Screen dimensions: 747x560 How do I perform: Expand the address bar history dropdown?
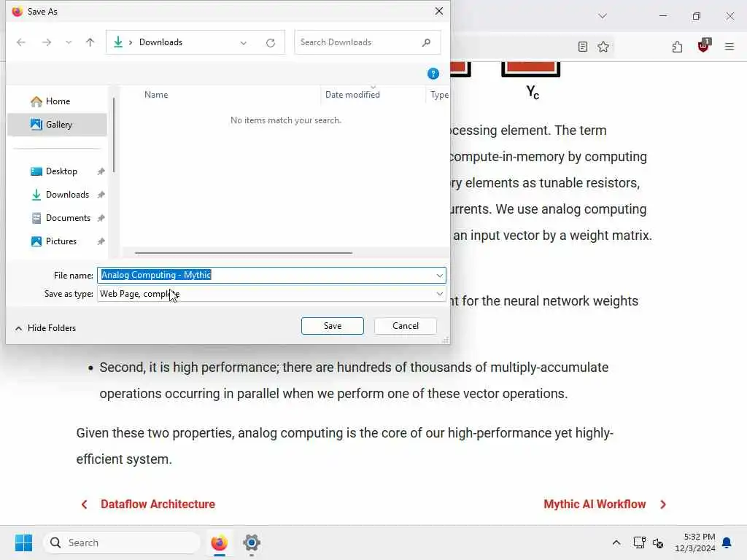click(244, 43)
